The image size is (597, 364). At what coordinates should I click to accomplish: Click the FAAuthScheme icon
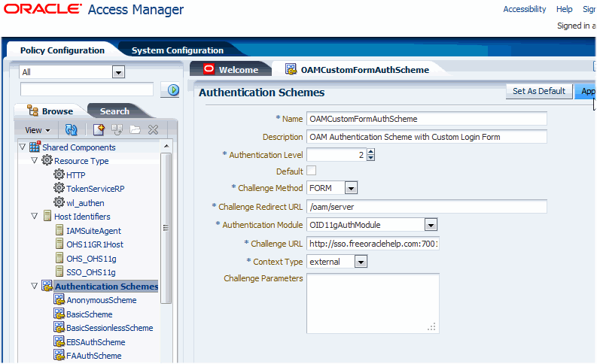[x=59, y=355]
